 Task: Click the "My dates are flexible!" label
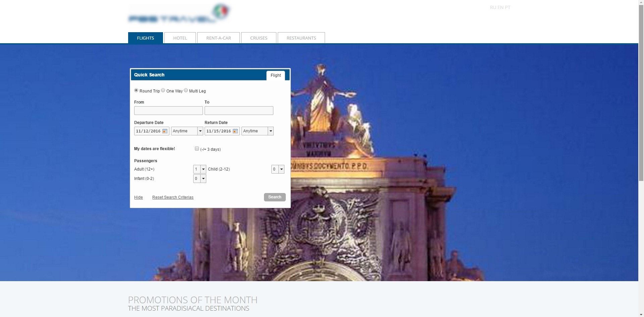(x=155, y=149)
